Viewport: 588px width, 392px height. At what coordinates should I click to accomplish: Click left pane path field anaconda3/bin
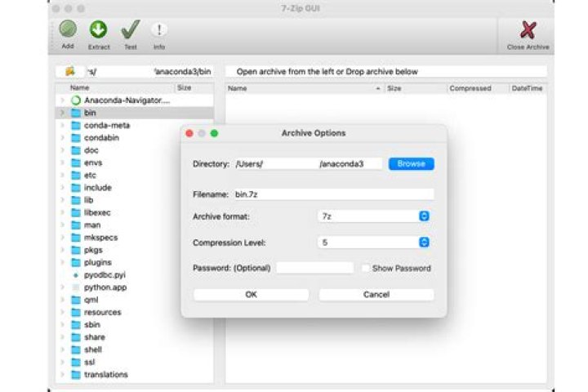pos(148,71)
